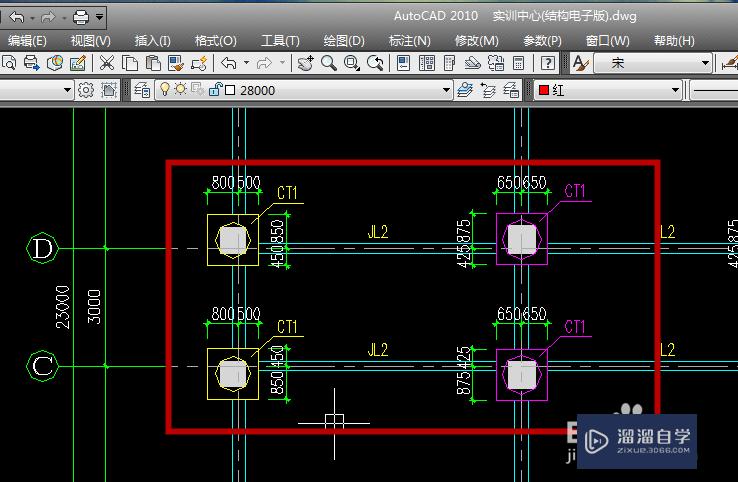The width and height of the screenshot is (738, 482).
Task: Click the Help question mark icon
Action: (548, 63)
